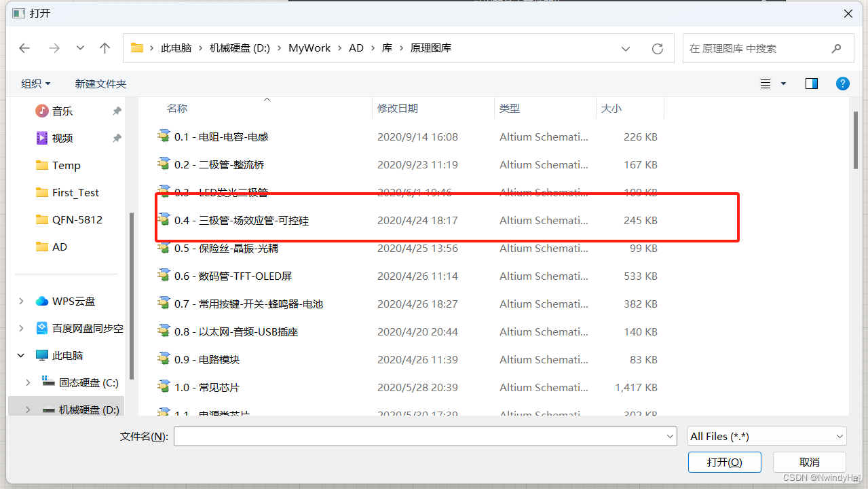Viewport: 868px width, 489px height.
Task: Open the 组织 menu
Action: [35, 83]
